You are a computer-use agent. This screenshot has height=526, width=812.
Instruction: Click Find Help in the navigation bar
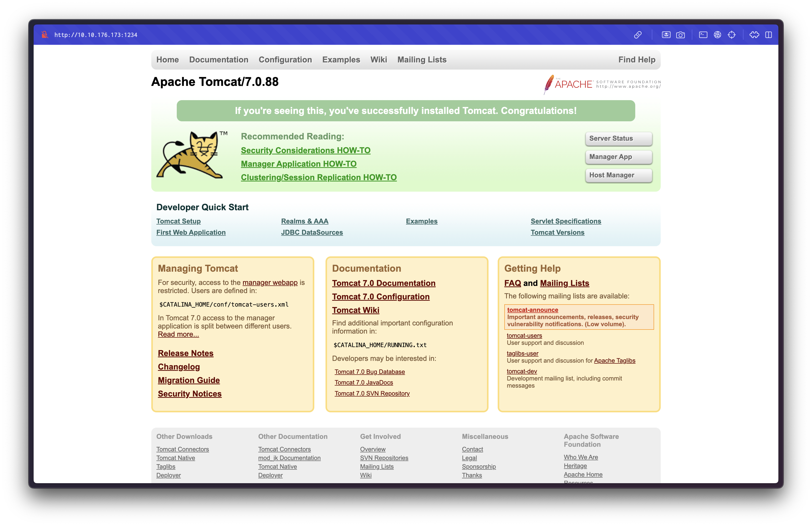point(637,60)
